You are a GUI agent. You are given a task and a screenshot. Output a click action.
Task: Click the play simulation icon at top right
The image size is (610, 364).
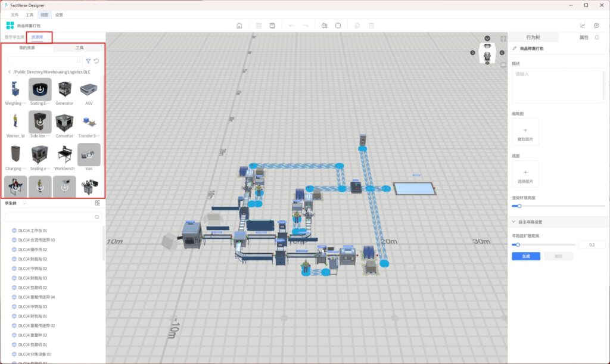(x=596, y=26)
